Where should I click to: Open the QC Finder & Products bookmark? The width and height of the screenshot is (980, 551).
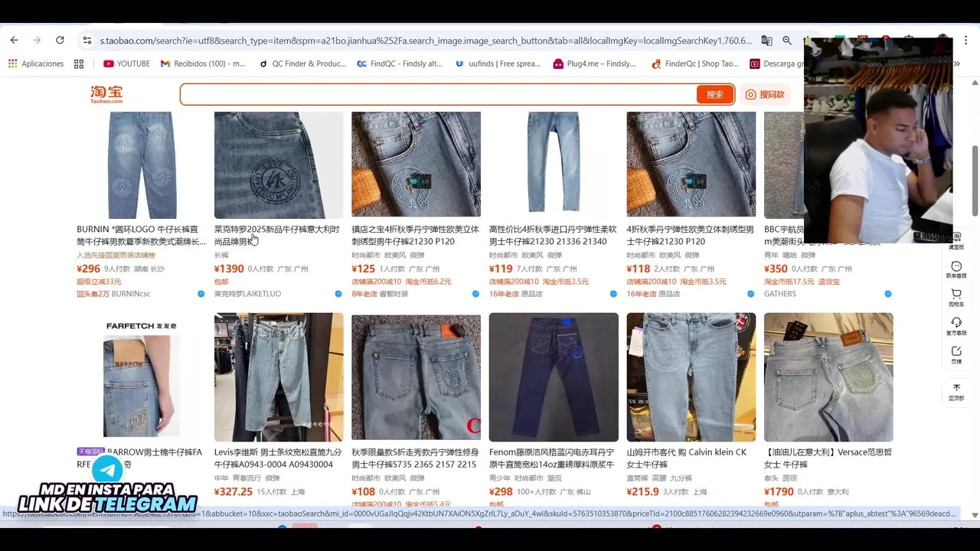[302, 64]
